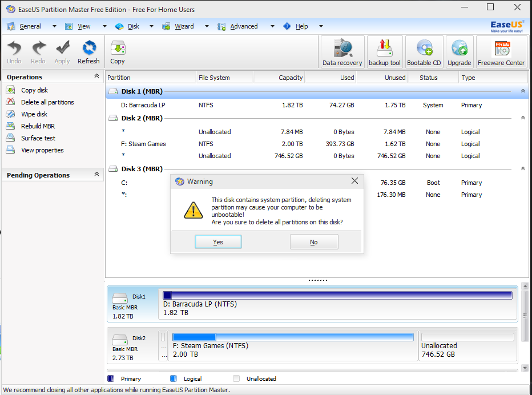Sort by the Used column header
The width and height of the screenshot is (532, 395).
(331, 78)
